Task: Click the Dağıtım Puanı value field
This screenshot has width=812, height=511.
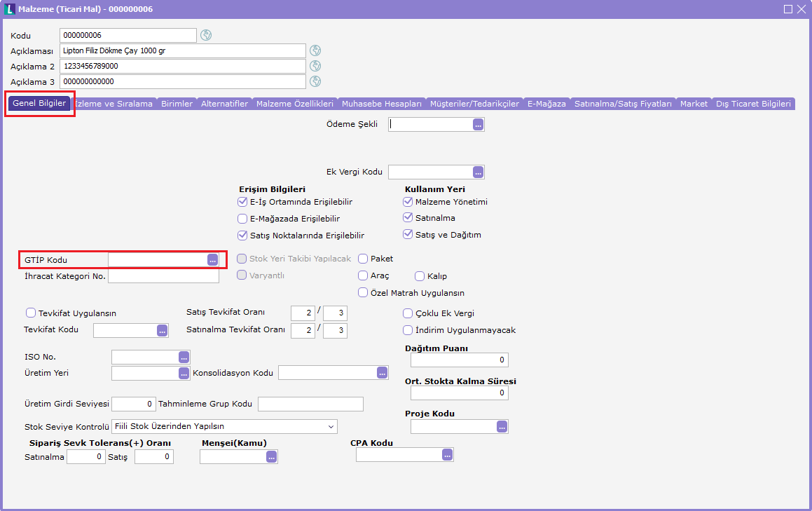Action: click(x=459, y=360)
